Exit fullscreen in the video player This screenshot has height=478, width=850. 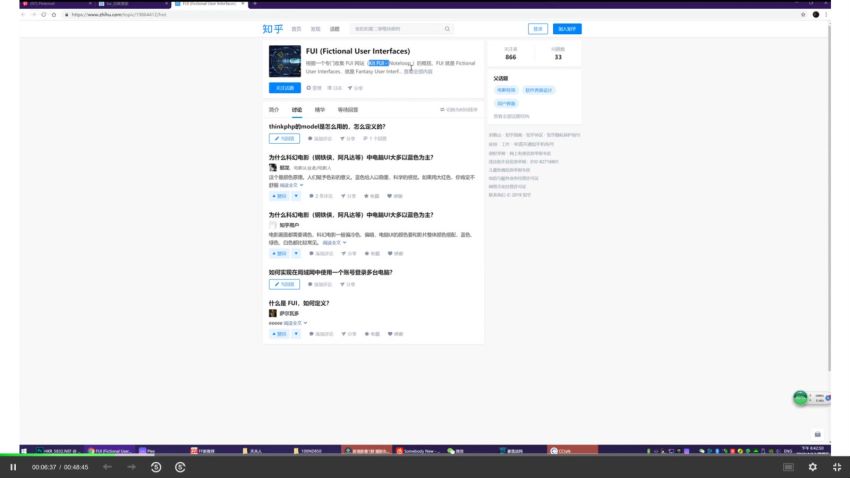click(x=837, y=467)
